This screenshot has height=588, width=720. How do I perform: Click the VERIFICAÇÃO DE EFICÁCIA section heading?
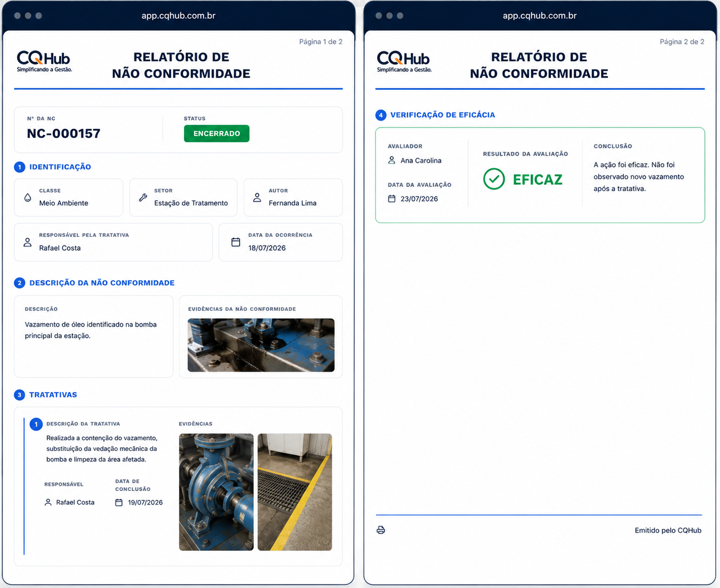pos(442,115)
